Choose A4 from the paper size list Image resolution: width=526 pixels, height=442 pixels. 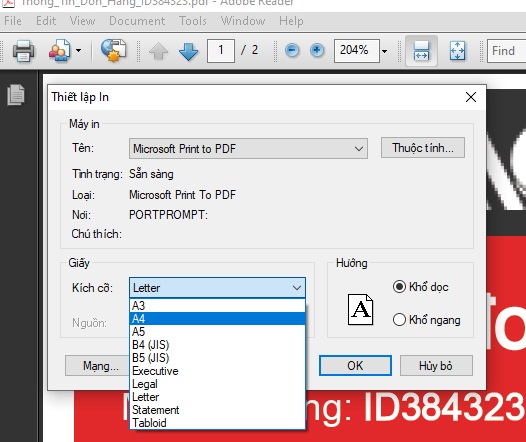point(217,319)
